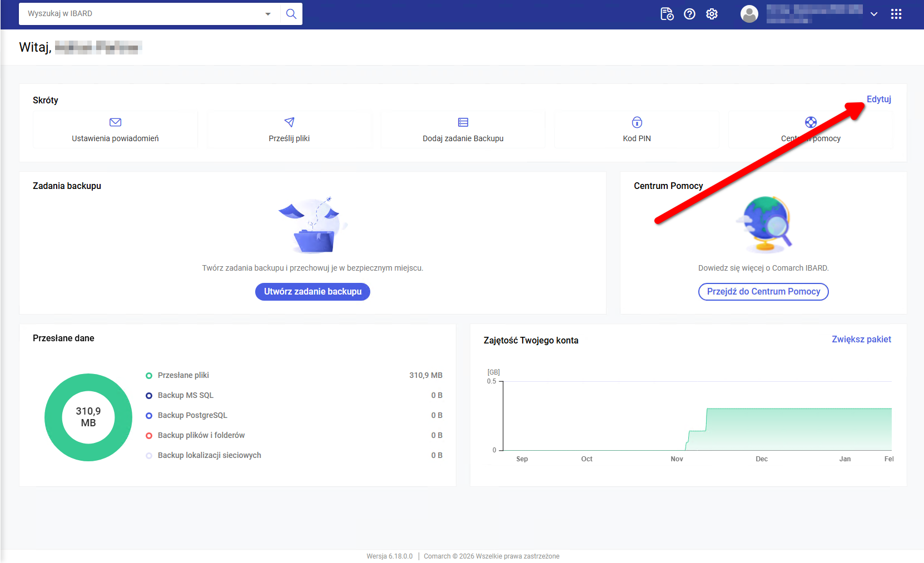Toggle the Backup MS SQL legend marker
The width and height of the screenshot is (924, 563).
149,396
